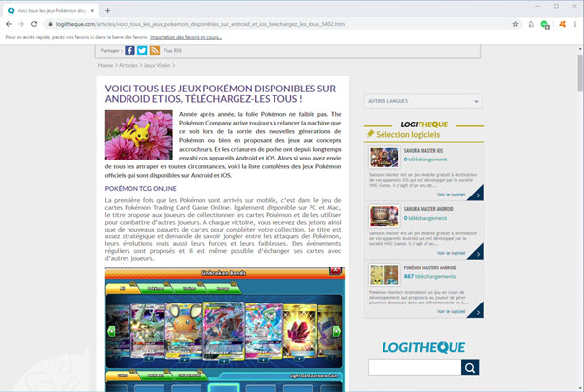Click the Dedenne card in the carousel
The height and width of the screenshot is (392, 584).
point(184,332)
